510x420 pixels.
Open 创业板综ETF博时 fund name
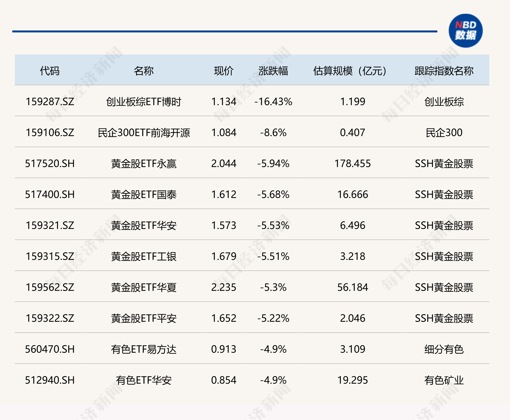click(x=144, y=102)
